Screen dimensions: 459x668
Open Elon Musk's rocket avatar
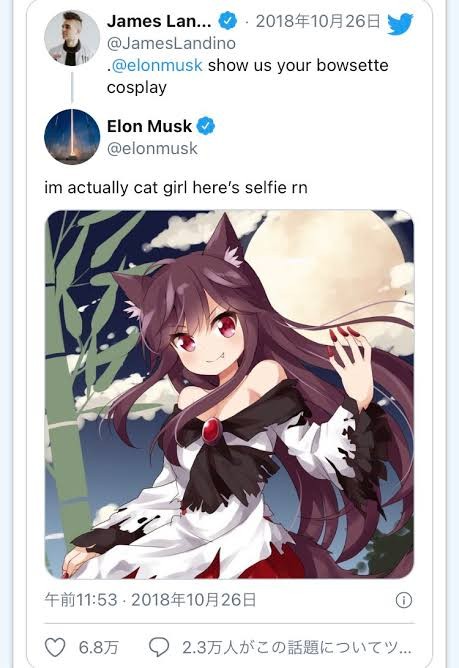coord(72,137)
